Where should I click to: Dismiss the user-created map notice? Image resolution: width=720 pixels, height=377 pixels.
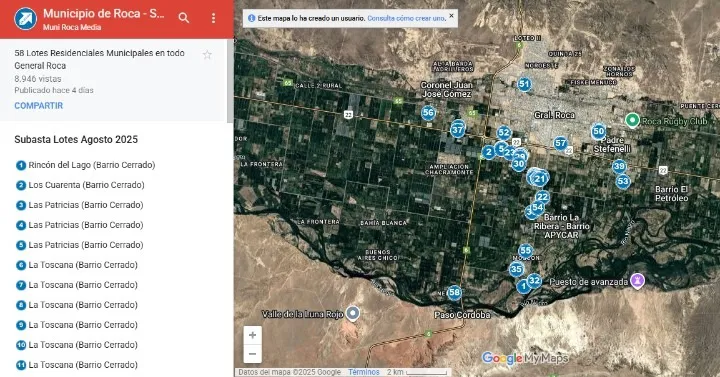(451, 16)
